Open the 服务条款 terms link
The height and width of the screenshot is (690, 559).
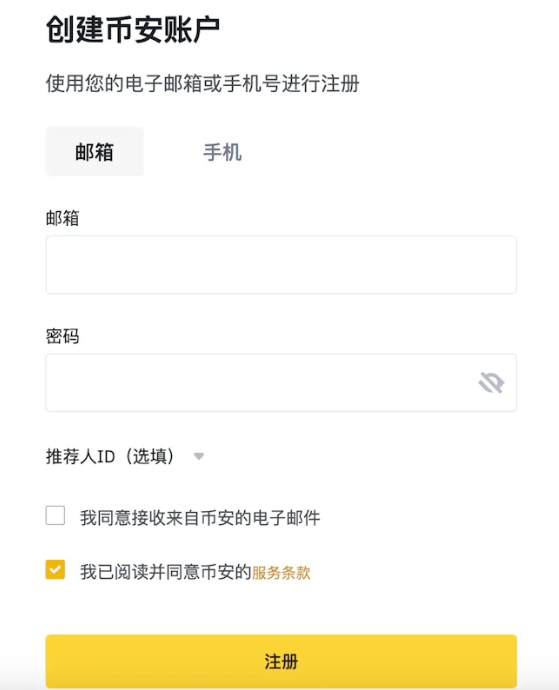tap(281, 573)
